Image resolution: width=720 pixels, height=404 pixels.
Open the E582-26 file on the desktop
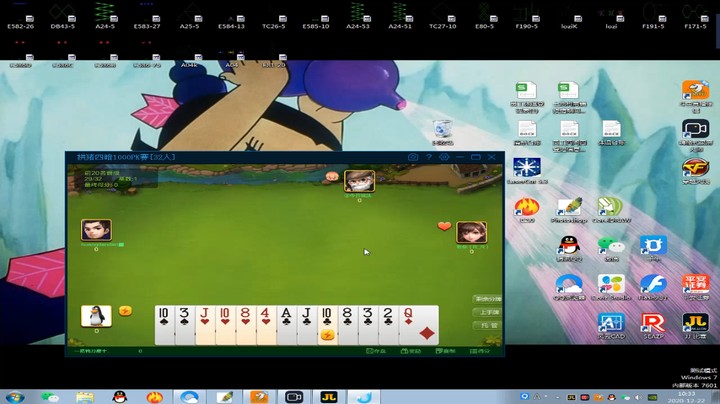21,16
